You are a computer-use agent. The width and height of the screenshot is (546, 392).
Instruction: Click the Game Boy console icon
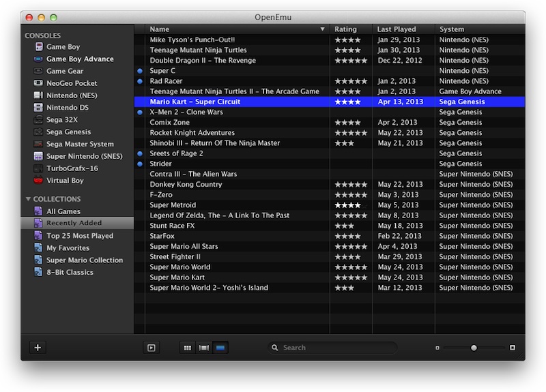click(x=38, y=47)
